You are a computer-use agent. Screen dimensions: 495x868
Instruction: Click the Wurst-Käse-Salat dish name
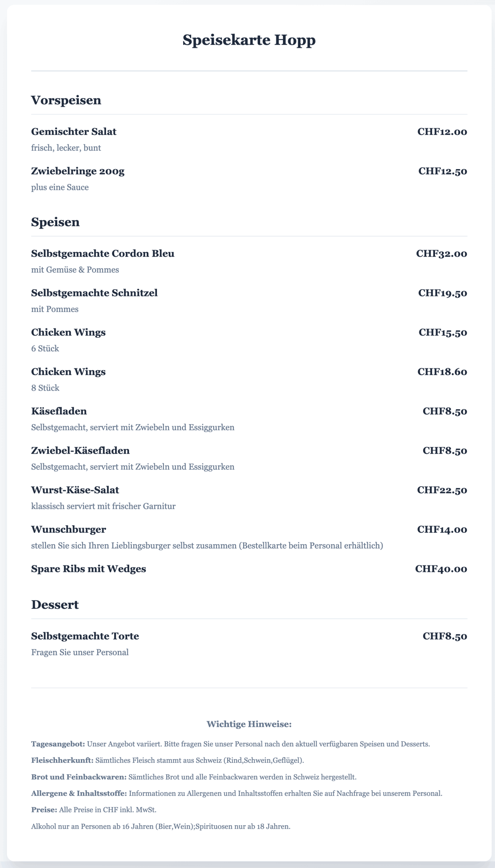point(75,490)
